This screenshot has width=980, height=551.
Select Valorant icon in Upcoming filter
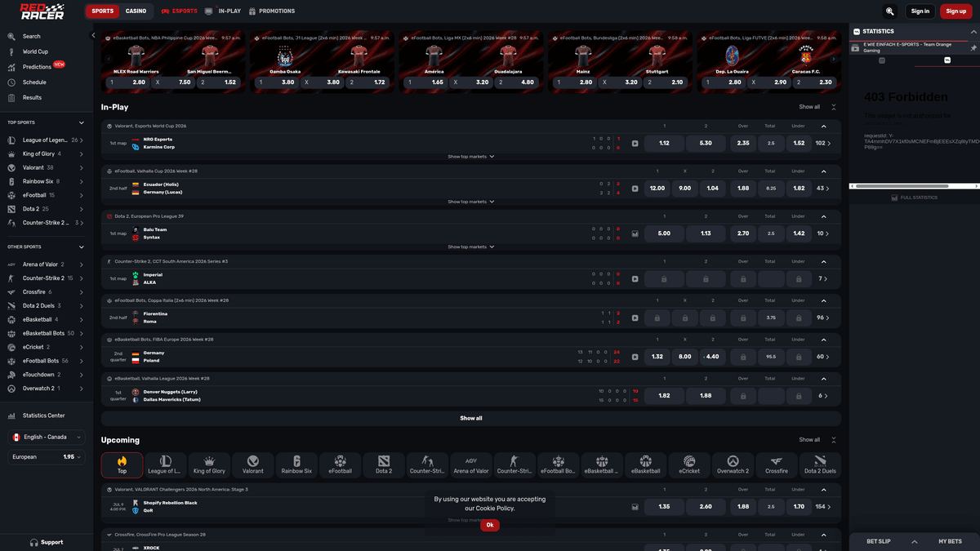tap(253, 465)
